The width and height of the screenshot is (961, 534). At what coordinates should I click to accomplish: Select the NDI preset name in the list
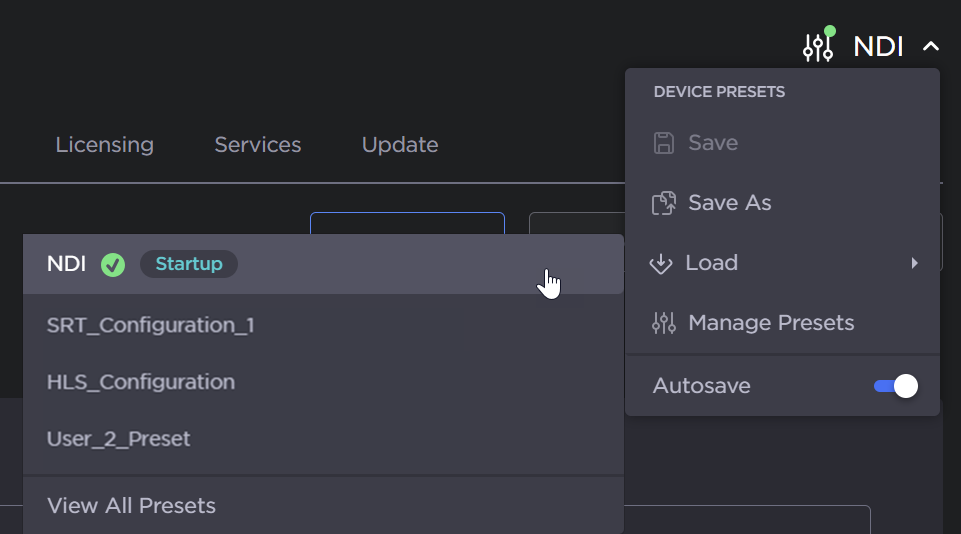click(66, 264)
